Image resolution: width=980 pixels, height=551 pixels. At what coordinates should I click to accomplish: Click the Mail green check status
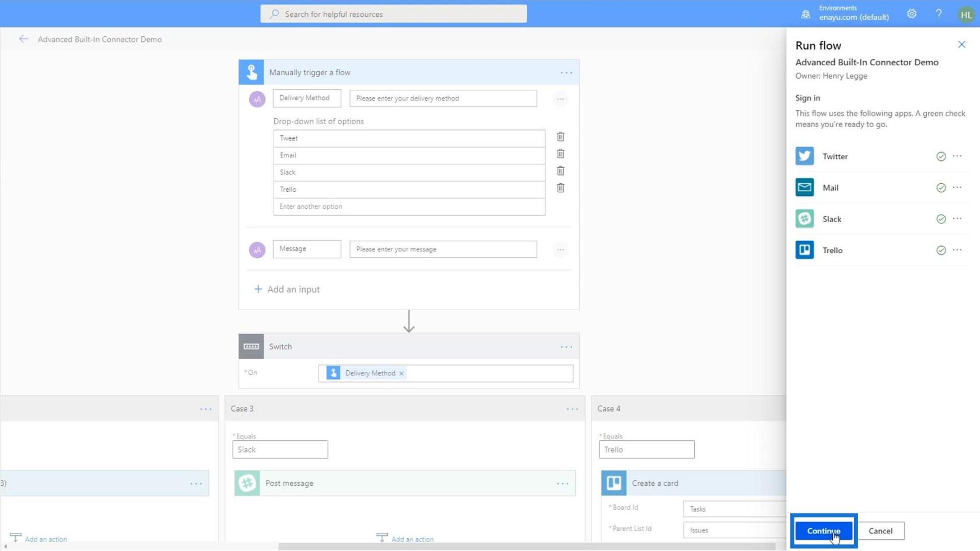coord(941,188)
